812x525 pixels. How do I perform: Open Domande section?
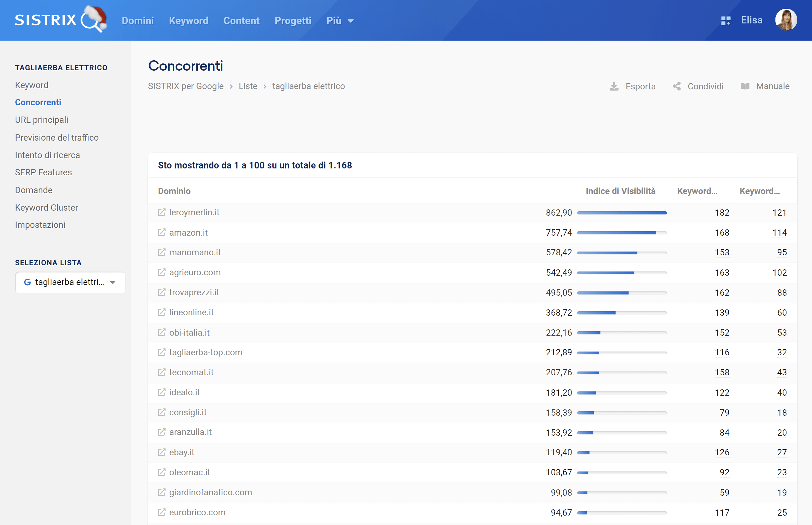click(34, 190)
